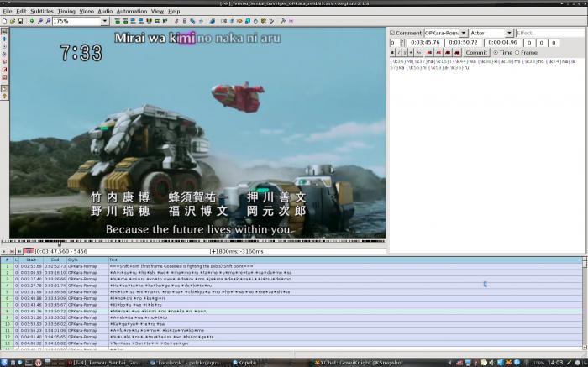Toggle the Comment checkbox

click(x=392, y=33)
